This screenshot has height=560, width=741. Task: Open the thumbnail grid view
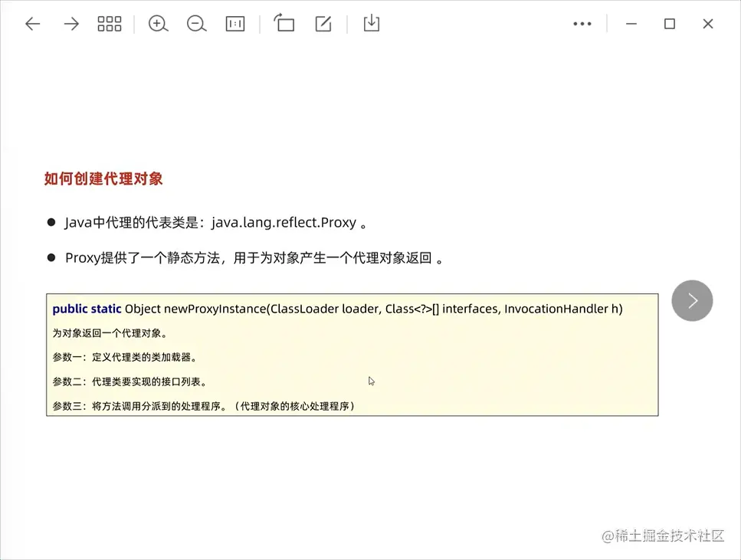[x=110, y=24]
